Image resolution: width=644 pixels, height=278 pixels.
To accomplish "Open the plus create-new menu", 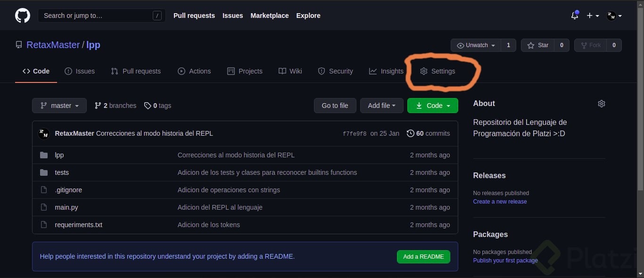I will (593, 16).
